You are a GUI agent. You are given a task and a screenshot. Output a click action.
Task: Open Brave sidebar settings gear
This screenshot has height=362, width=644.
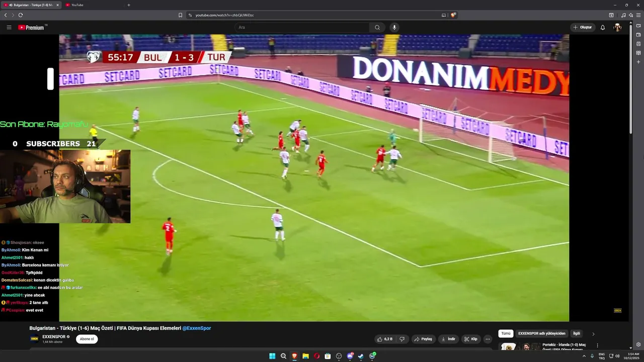click(638, 344)
